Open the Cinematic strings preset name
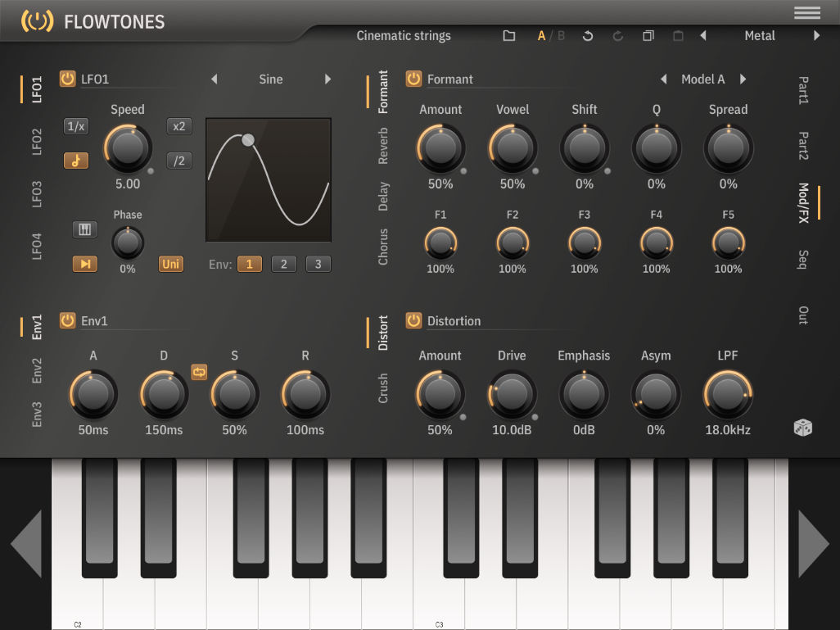840x630 pixels. (x=404, y=36)
